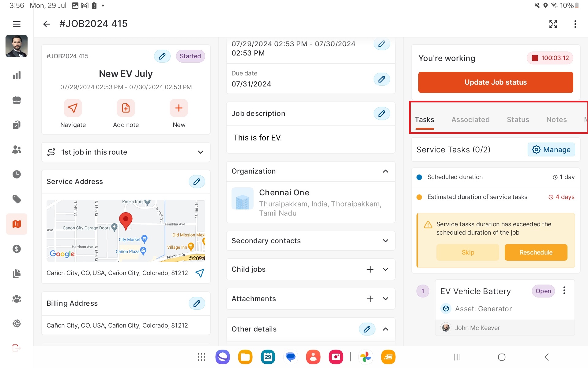Open three-dot menu for EV Vehicle Battery
The image size is (588, 368).
[x=564, y=290]
